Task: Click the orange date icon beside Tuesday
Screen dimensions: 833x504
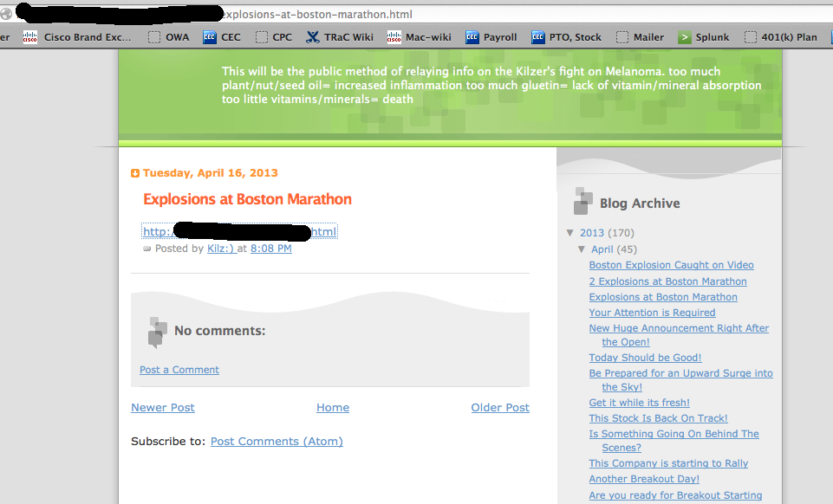Action: pyautogui.click(x=135, y=173)
